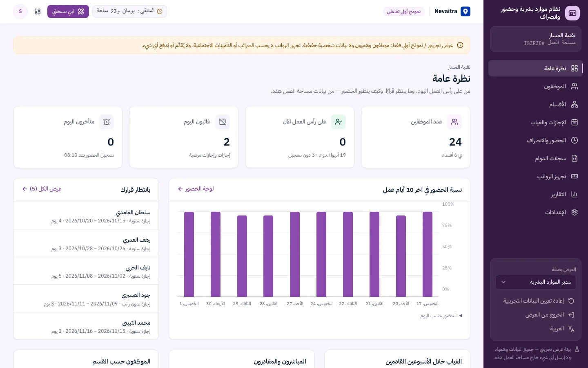
Task: Click the غائبون اليوم calendar-off icon
Action: (x=223, y=122)
